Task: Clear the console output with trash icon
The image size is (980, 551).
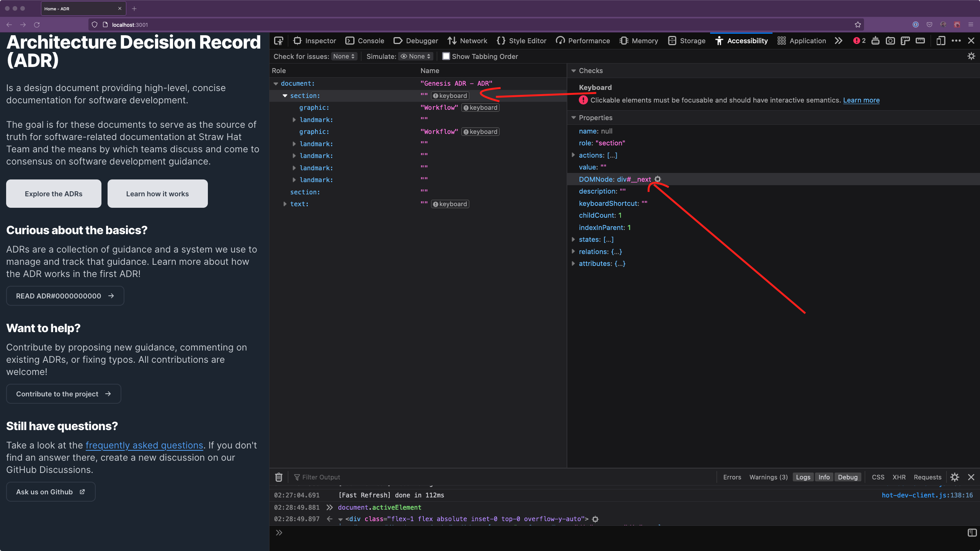Action: [279, 477]
